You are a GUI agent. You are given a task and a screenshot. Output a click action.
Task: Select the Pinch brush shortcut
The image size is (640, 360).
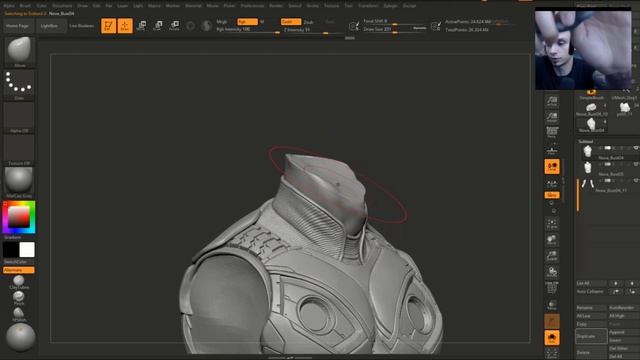[x=19, y=298]
